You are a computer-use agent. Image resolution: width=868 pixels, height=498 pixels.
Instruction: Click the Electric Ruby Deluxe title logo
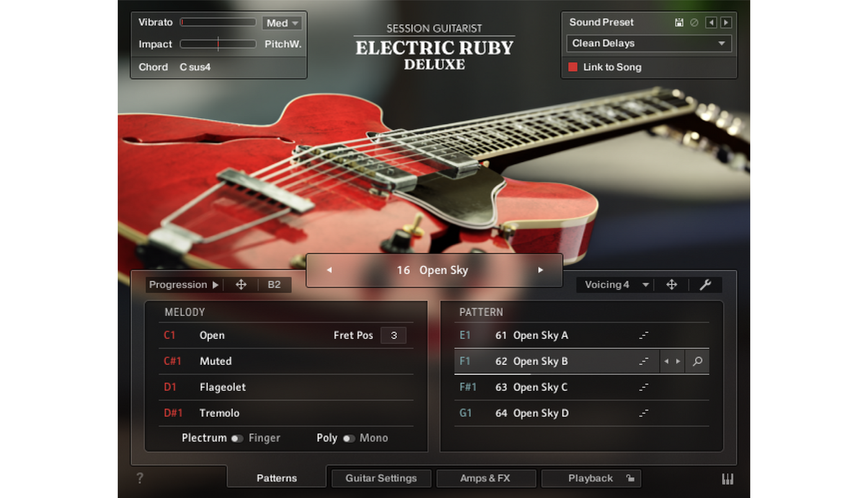[x=435, y=48]
